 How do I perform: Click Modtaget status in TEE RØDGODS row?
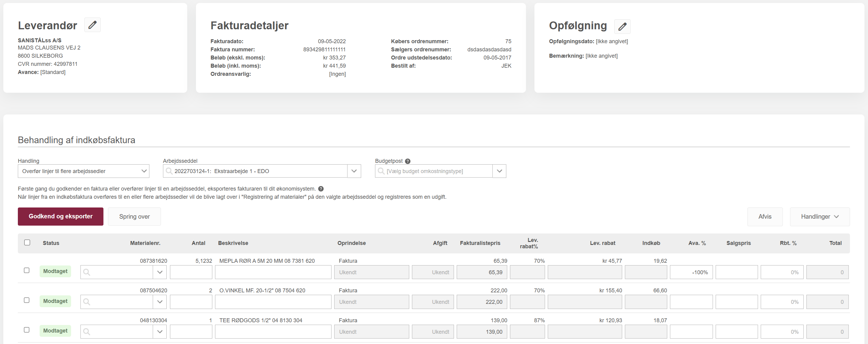click(55, 331)
